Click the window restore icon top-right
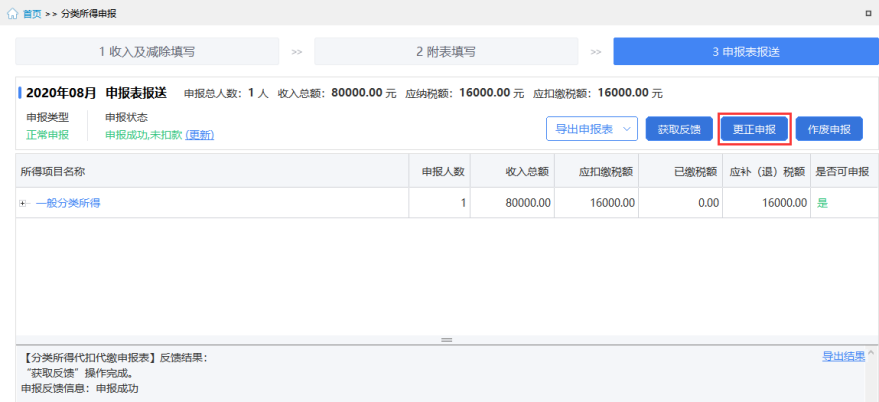Image resolution: width=879 pixels, height=402 pixels. pyautogui.click(x=868, y=14)
